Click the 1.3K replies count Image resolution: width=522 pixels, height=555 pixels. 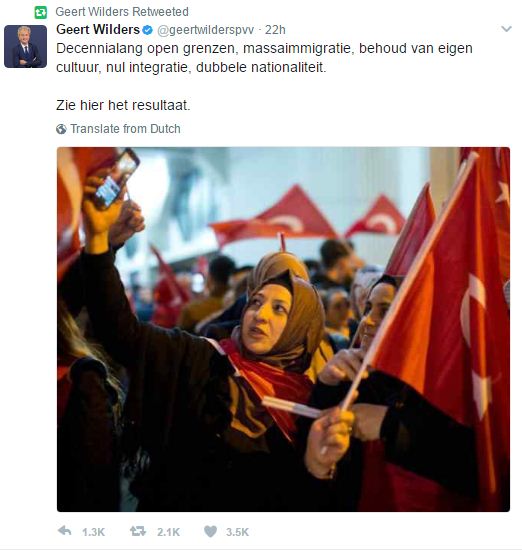[93, 532]
